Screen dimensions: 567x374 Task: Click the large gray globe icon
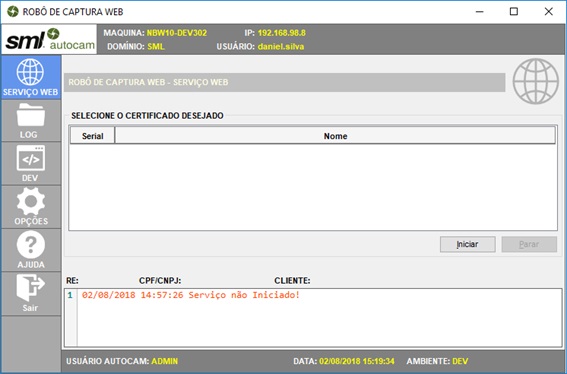[x=536, y=82]
